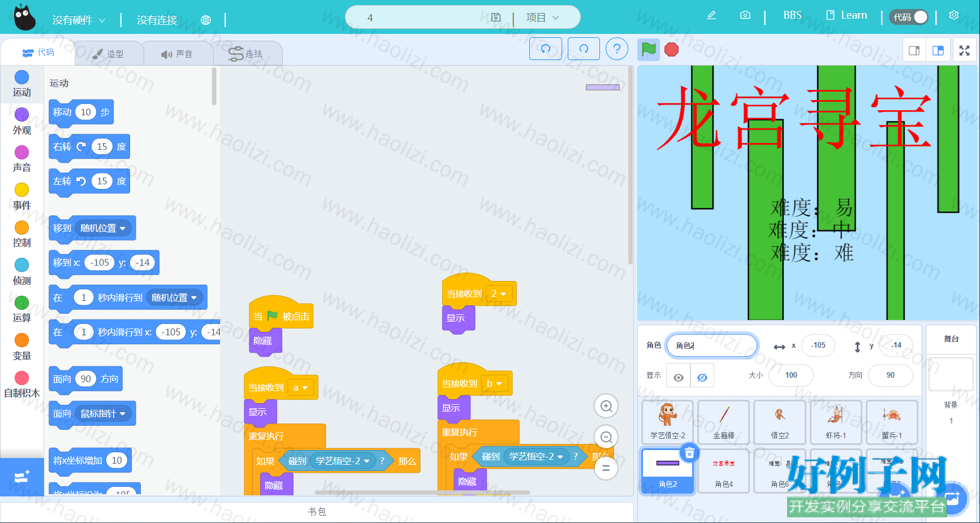
Task: Click the redo arrow button
Action: 584,49
